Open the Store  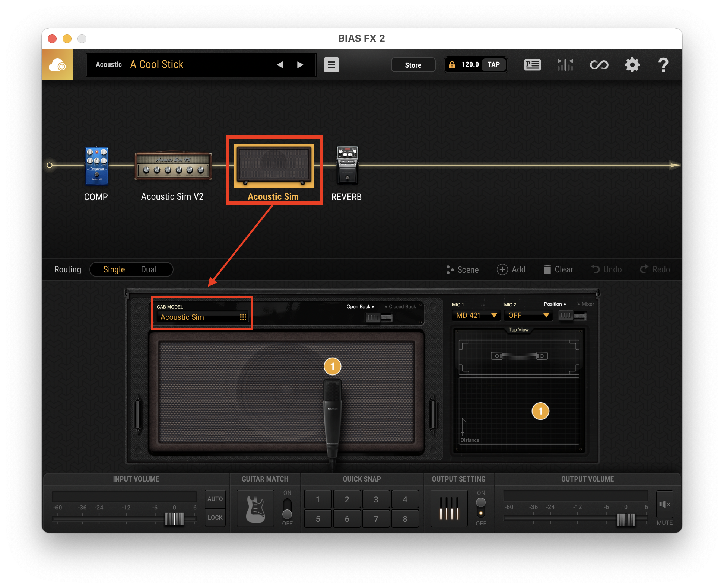click(x=413, y=65)
